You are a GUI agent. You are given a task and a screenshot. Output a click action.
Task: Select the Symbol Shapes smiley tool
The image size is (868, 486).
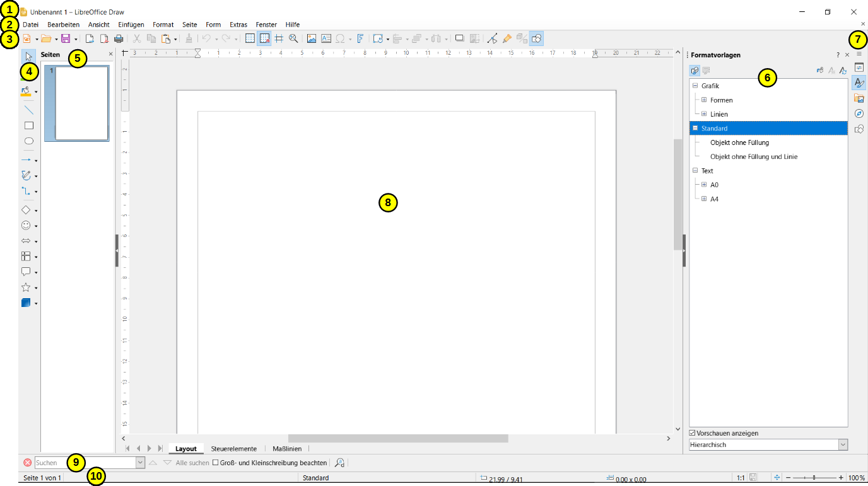(26, 225)
